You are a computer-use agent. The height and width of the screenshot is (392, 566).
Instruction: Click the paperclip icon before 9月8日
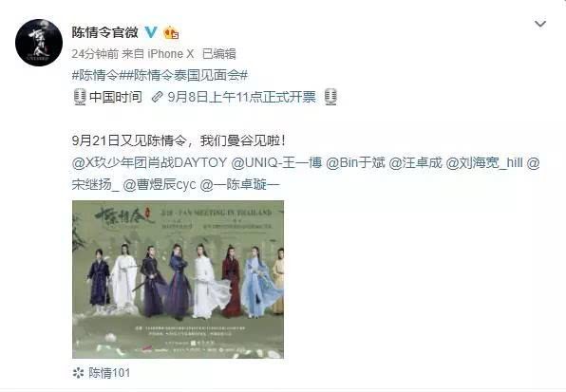(x=158, y=97)
